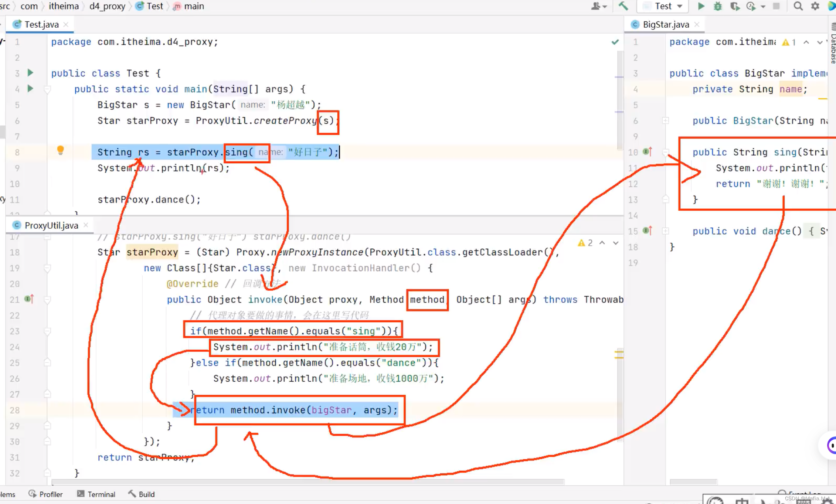Screen dimensions: 836x504
Task: Click green checkmark inspection indicator in Test.java
Action: 615,42
